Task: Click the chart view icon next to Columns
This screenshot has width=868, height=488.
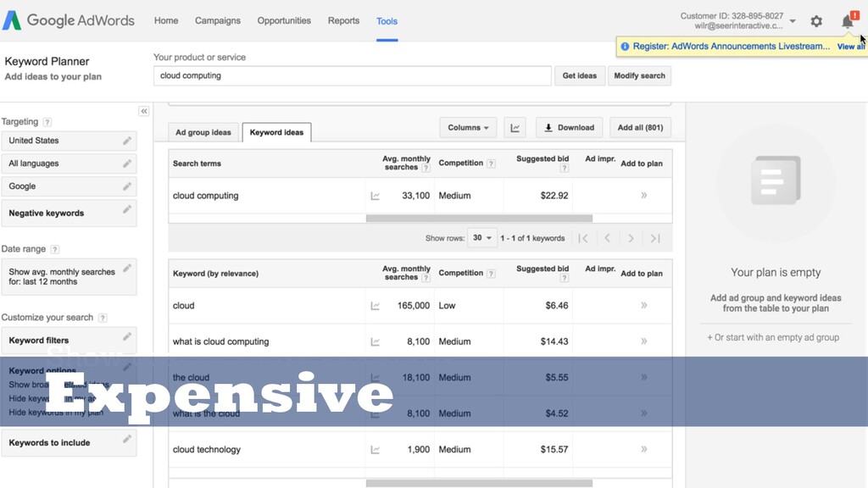Action: coord(515,128)
